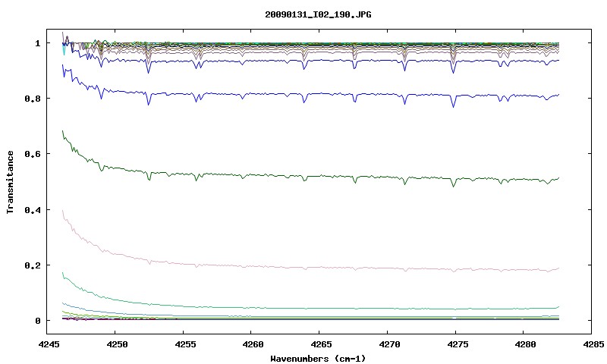Click y-axis tick label 0.8
Viewport: 607px width, 364px height.
click(x=33, y=99)
